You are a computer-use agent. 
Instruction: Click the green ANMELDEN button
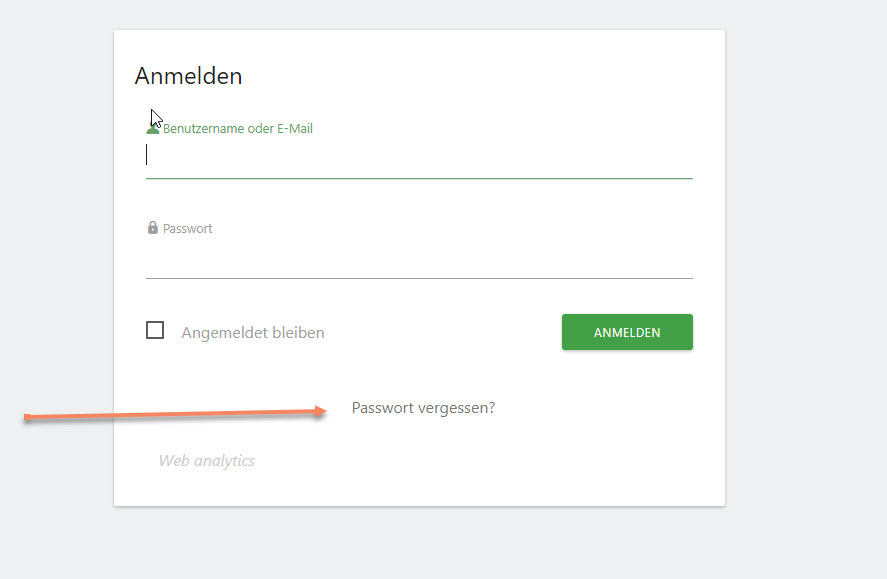coord(627,332)
